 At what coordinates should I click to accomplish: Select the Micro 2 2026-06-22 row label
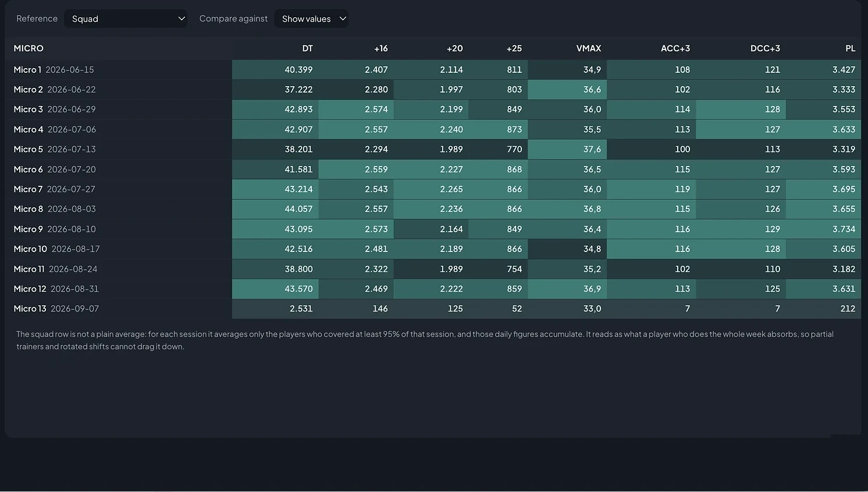click(55, 90)
